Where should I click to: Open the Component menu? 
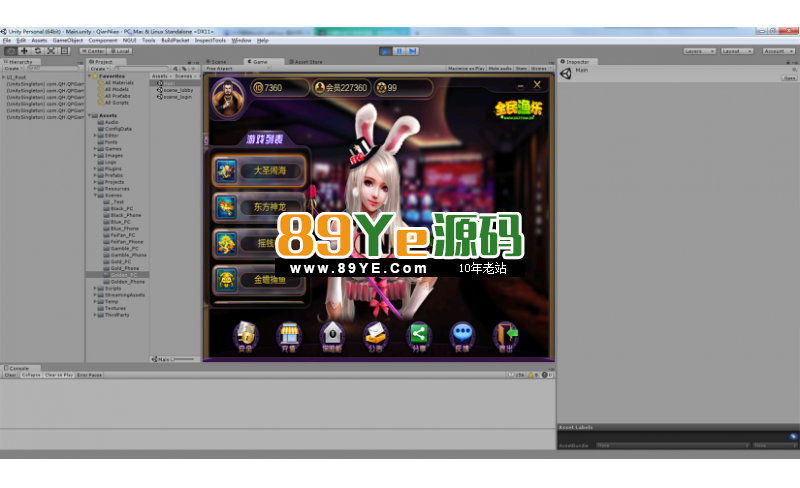(103, 40)
